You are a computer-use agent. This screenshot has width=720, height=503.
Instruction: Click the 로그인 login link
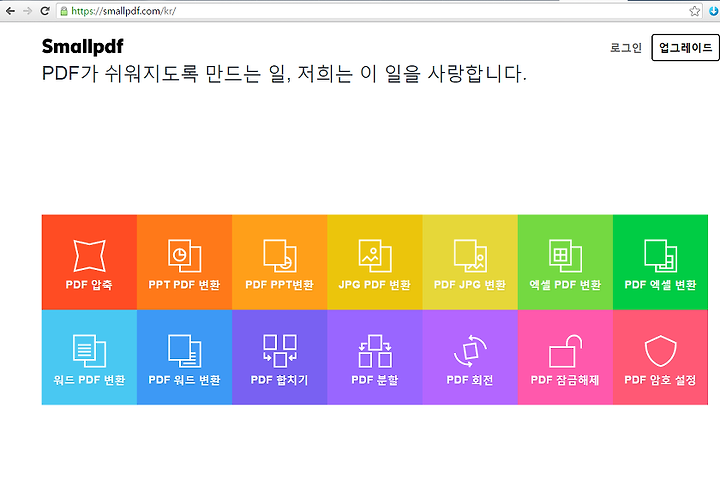(626, 47)
